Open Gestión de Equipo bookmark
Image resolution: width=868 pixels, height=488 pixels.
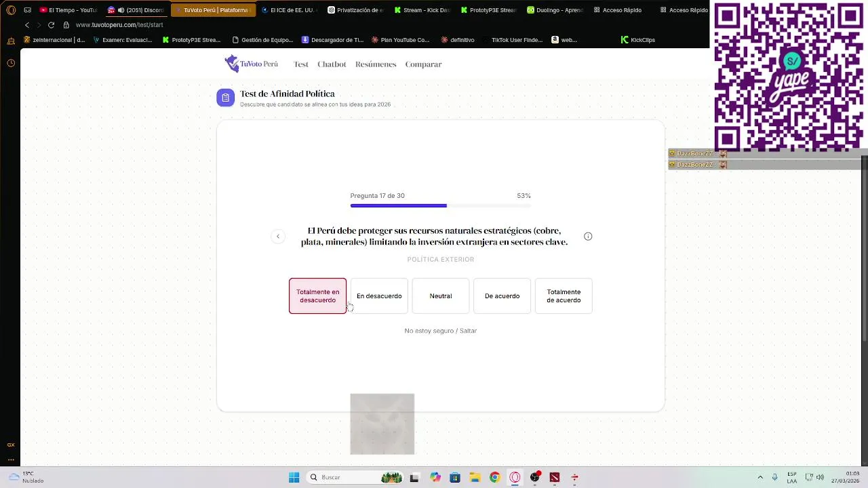click(262, 40)
